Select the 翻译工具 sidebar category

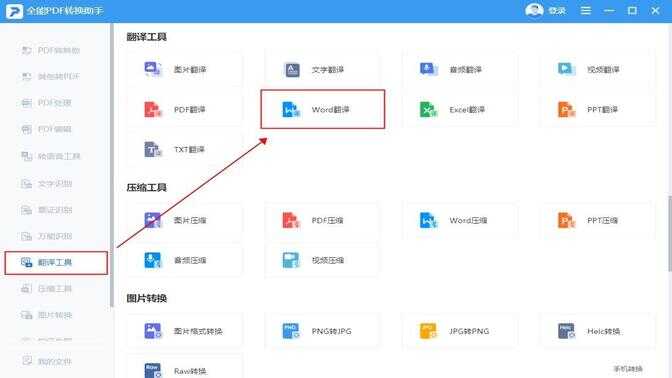56,262
